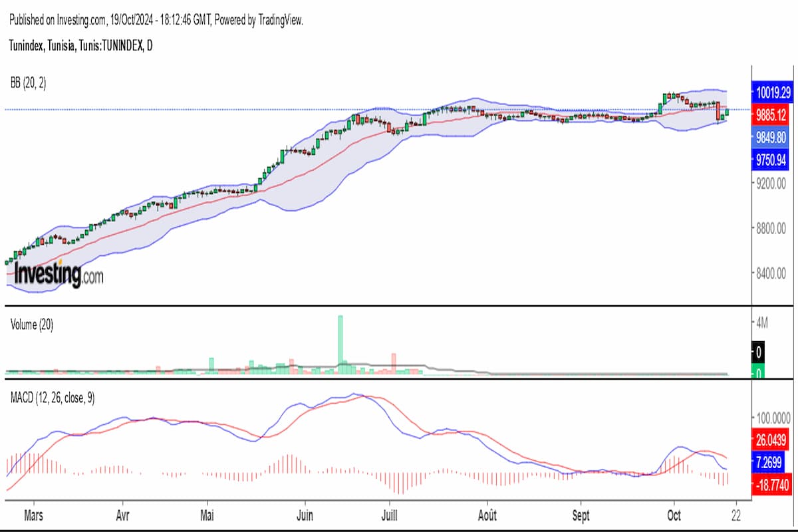Image resolution: width=798 pixels, height=532 pixels.
Task: Click the 8400.00 price axis label
Action: [771, 273]
